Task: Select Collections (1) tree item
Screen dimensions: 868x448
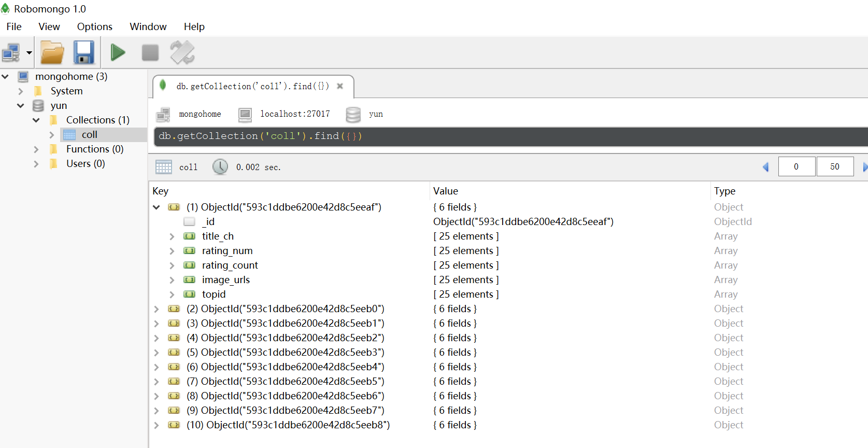Action: tap(98, 120)
